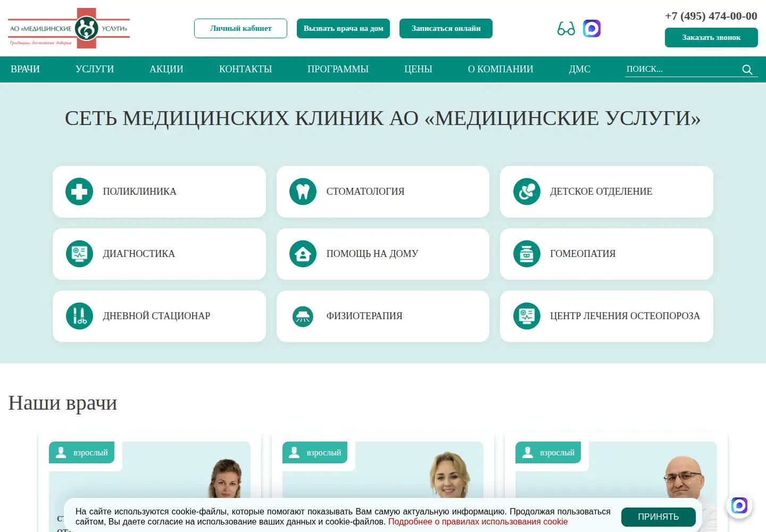This screenshot has width=766, height=532.
Task: Open the Стоматология label text
Action: [365, 192]
